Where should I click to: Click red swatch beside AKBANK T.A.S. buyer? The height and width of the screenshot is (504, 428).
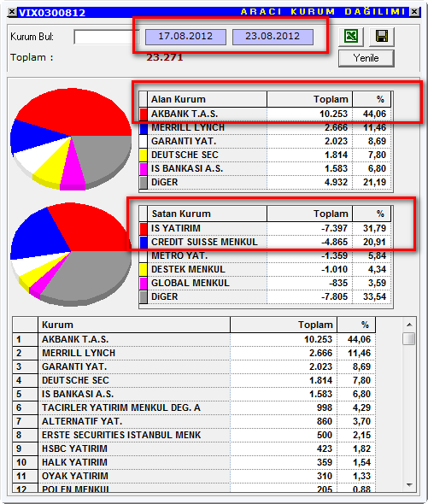(x=144, y=114)
